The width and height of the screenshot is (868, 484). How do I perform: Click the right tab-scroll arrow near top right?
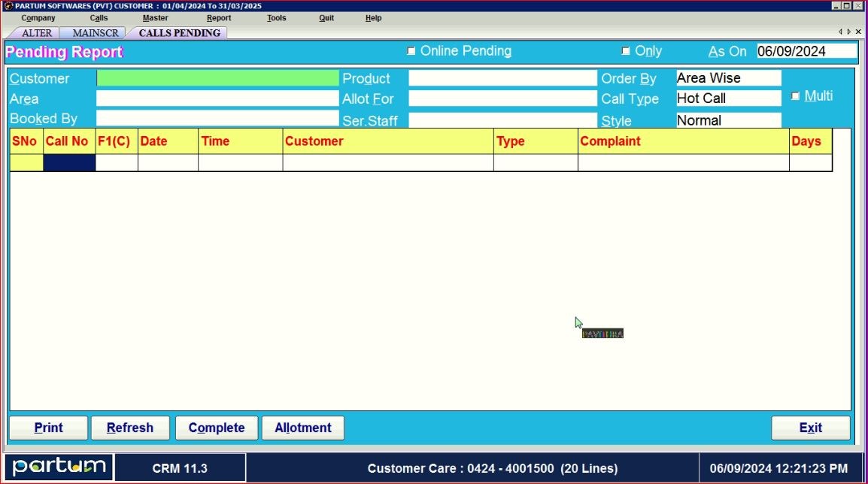(848, 32)
